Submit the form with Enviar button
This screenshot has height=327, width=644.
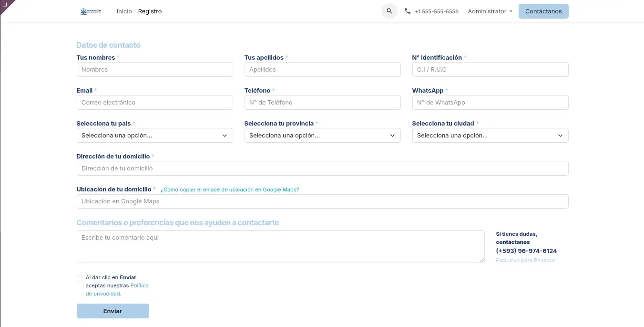113,311
